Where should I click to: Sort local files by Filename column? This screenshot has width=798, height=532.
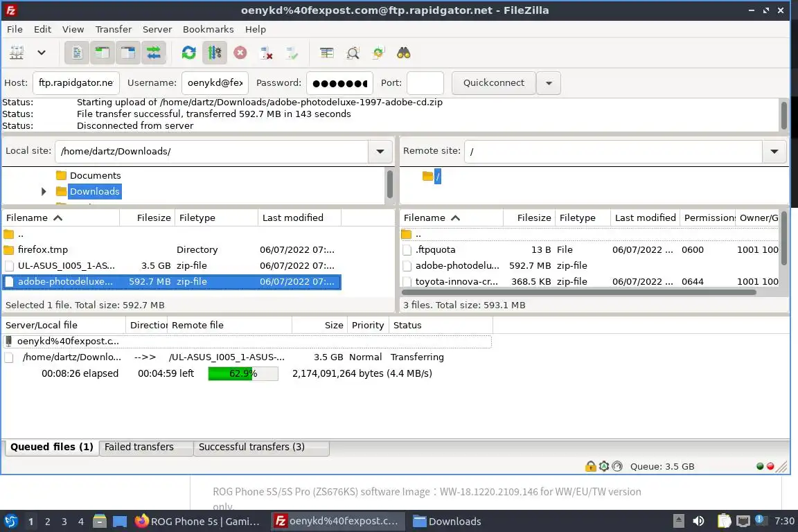click(60, 218)
